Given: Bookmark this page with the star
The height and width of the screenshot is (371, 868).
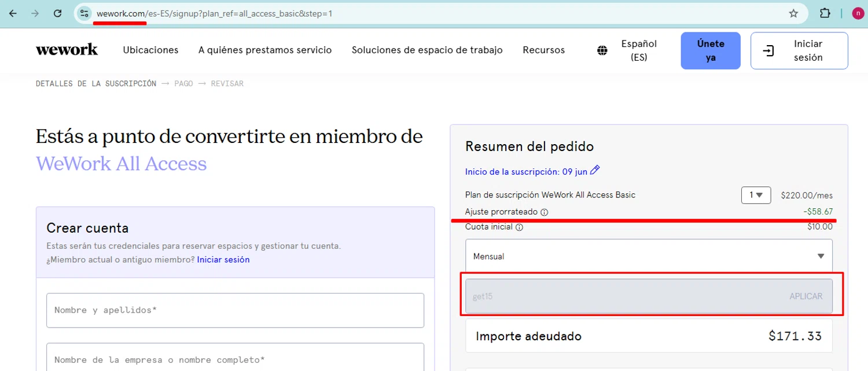Looking at the screenshot, I should 793,13.
